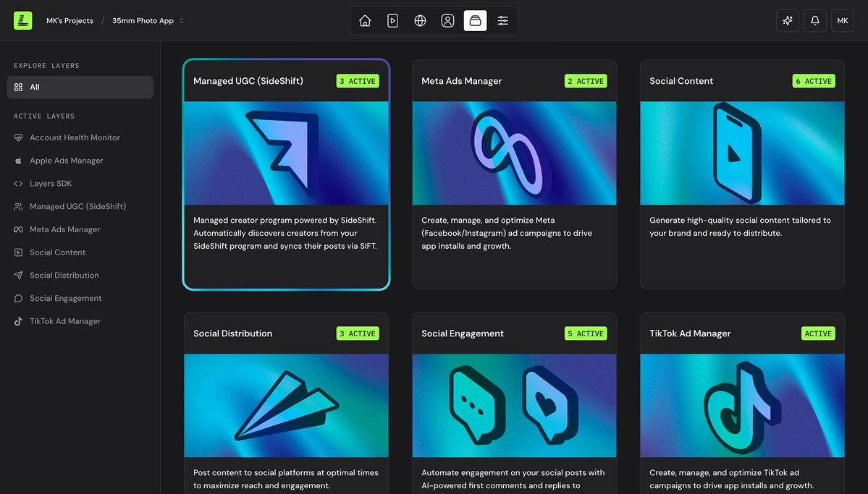Image resolution: width=868 pixels, height=494 pixels.
Task: Select the layers stack icon in top navigation
Action: point(475,20)
